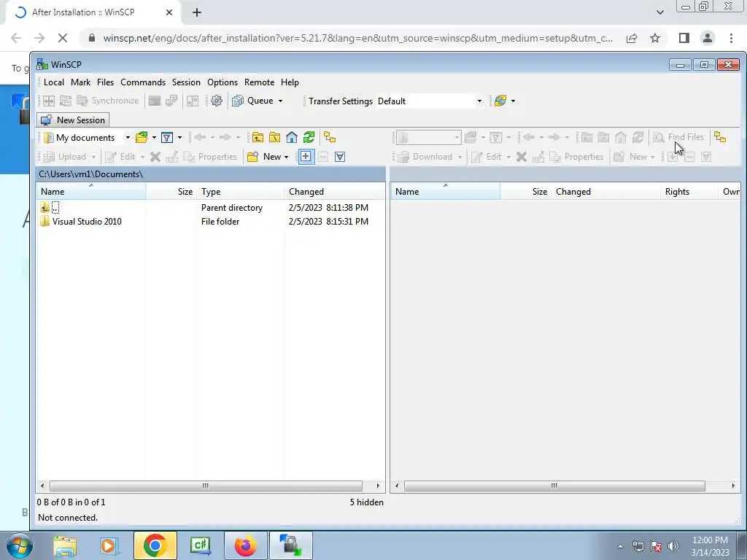Click the local open directory folder icon
This screenshot has height=560, width=747.
(x=141, y=138)
